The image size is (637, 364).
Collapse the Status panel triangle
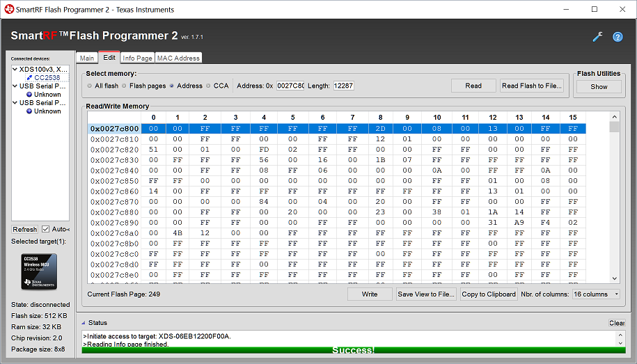(84, 323)
